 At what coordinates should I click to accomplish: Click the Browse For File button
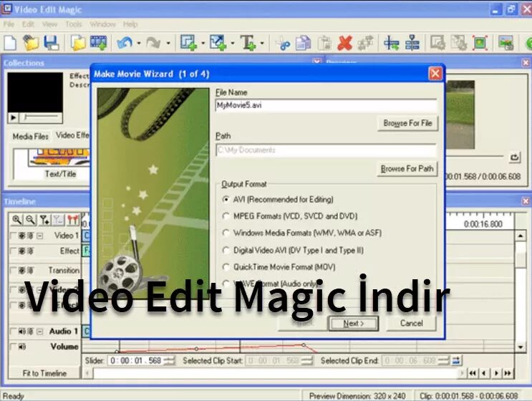(407, 123)
